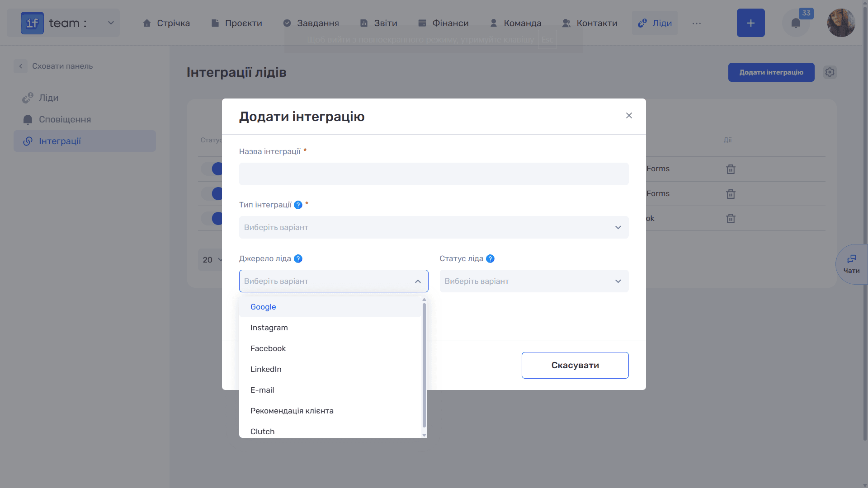The width and height of the screenshot is (868, 488).
Task: Open the user profile avatar
Action: 841,23
